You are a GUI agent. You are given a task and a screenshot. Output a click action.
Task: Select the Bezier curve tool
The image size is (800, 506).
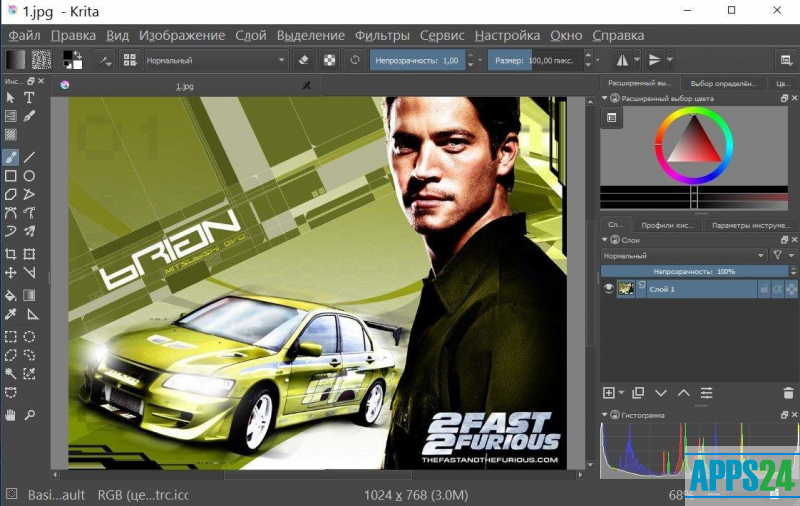tap(10, 213)
